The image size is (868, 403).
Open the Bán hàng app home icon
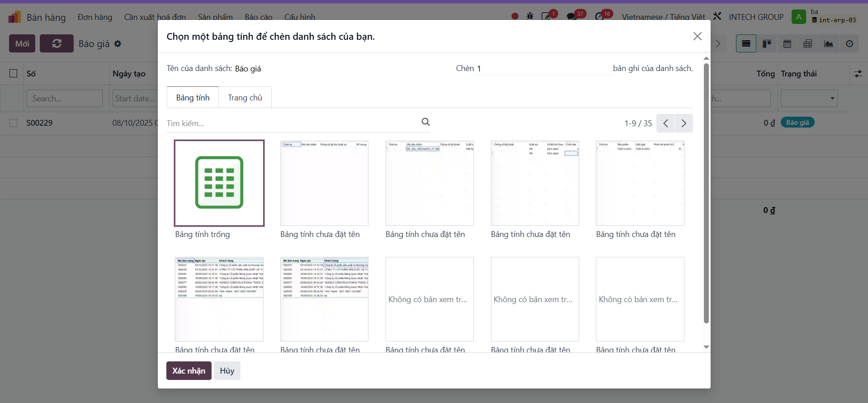[14, 17]
